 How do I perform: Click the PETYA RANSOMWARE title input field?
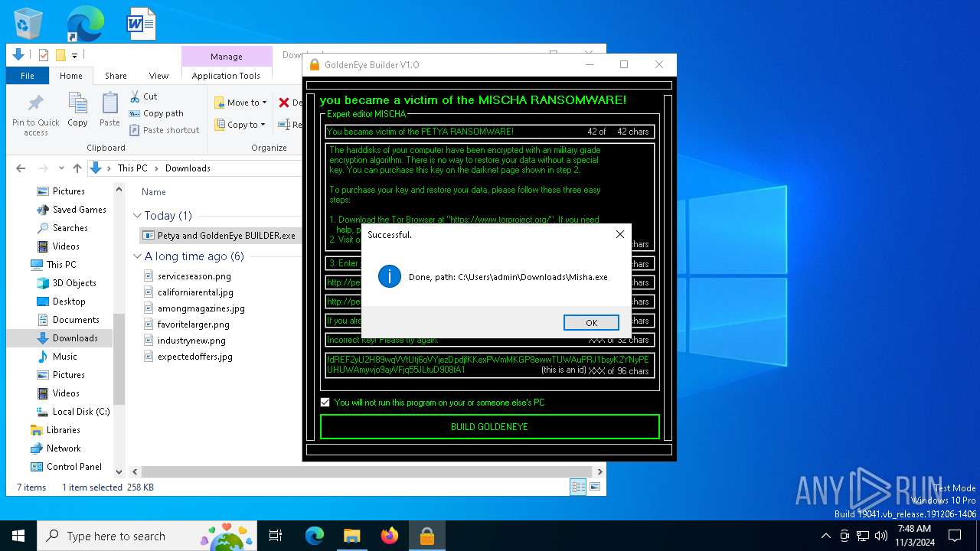(490, 132)
